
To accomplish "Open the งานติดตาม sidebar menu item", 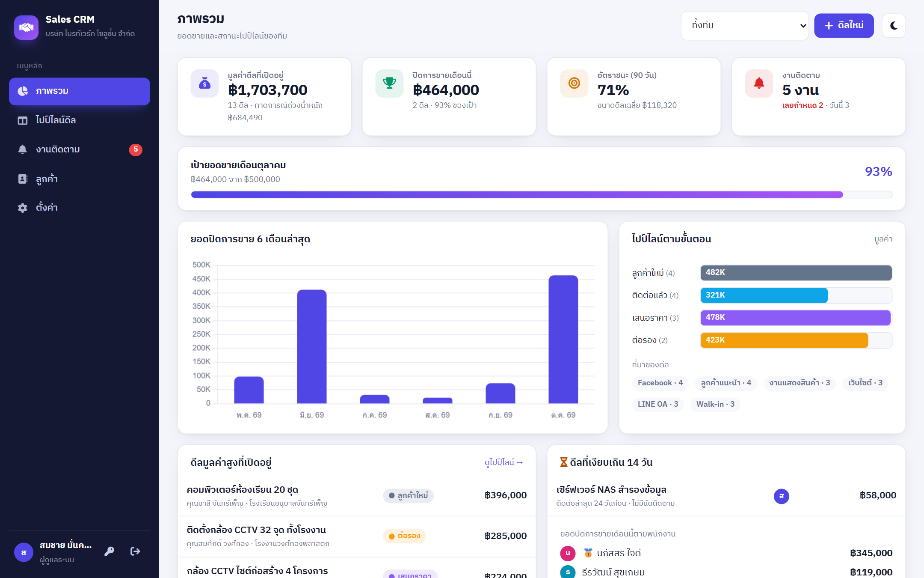I will point(80,149).
